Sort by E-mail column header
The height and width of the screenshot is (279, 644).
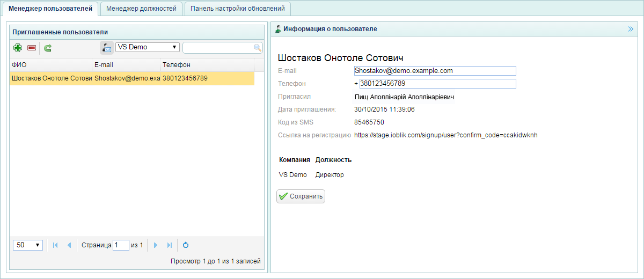pos(126,65)
